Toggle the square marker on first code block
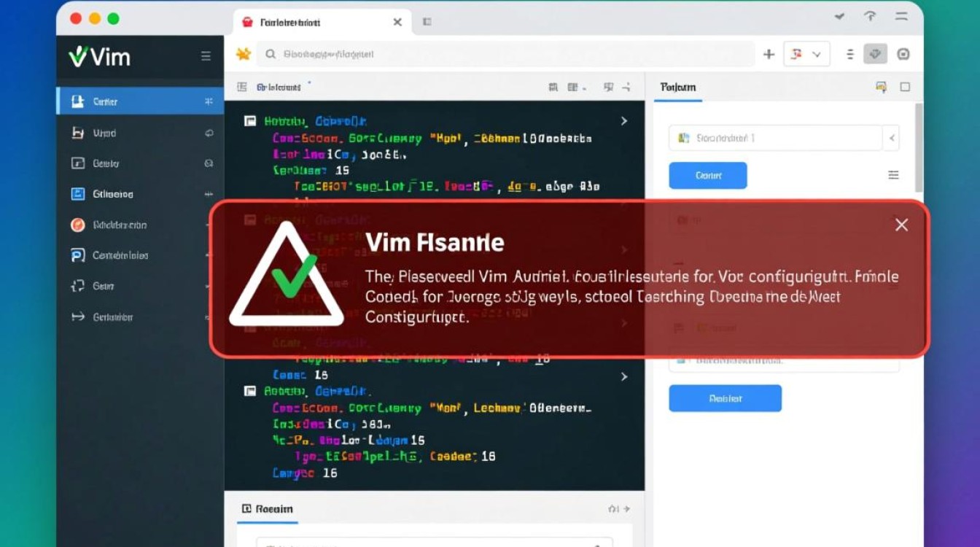 coord(250,121)
